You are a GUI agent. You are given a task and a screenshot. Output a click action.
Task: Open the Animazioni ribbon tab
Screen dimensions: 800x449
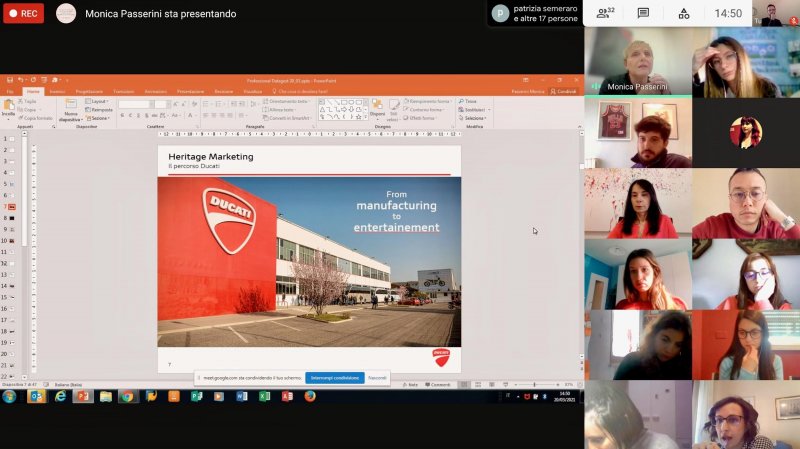tap(156, 91)
